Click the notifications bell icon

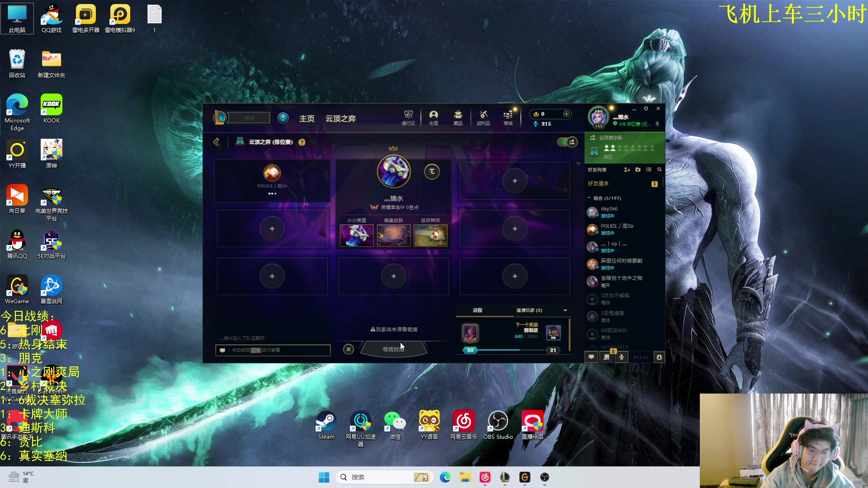click(657, 124)
